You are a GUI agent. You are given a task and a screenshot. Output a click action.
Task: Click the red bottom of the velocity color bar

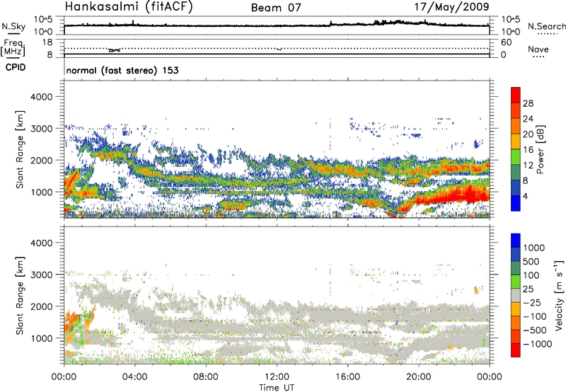pyautogui.click(x=516, y=350)
